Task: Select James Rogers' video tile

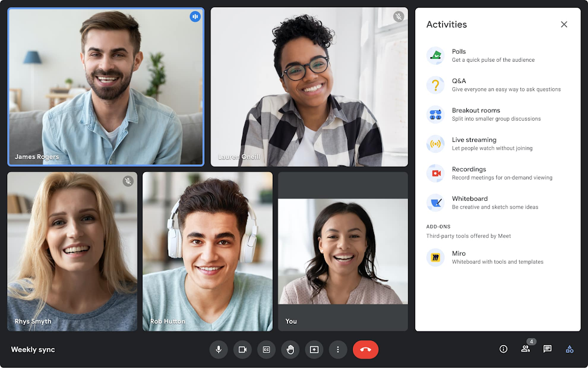Action: pyautogui.click(x=106, y=87)
